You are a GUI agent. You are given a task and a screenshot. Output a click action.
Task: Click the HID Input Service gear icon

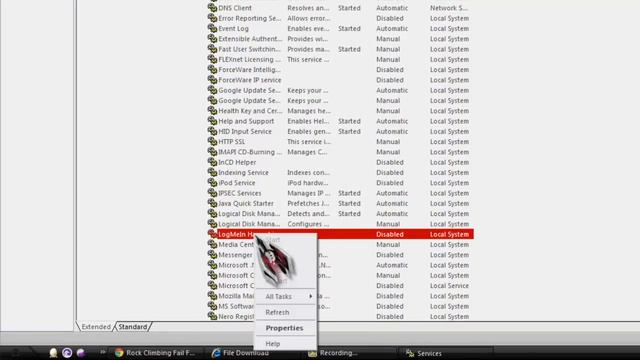212,131
